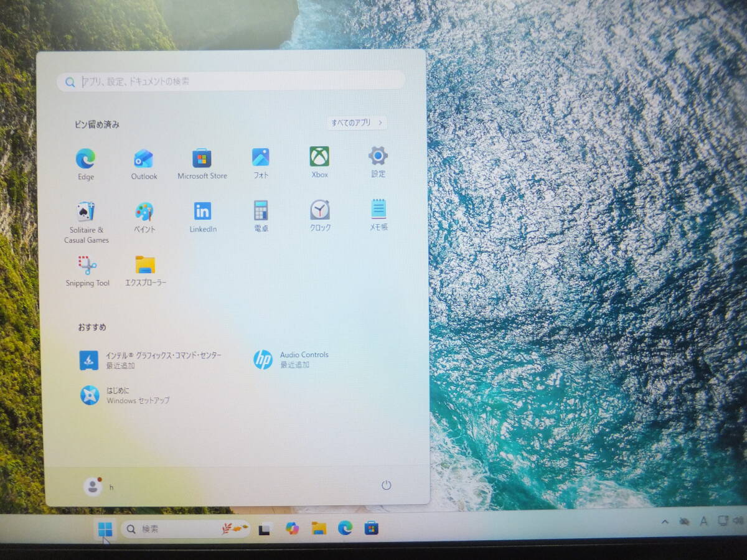Open recommended インテル グラフィックス・コマンド・センター
Screen dimensions: 747x560
150,360
